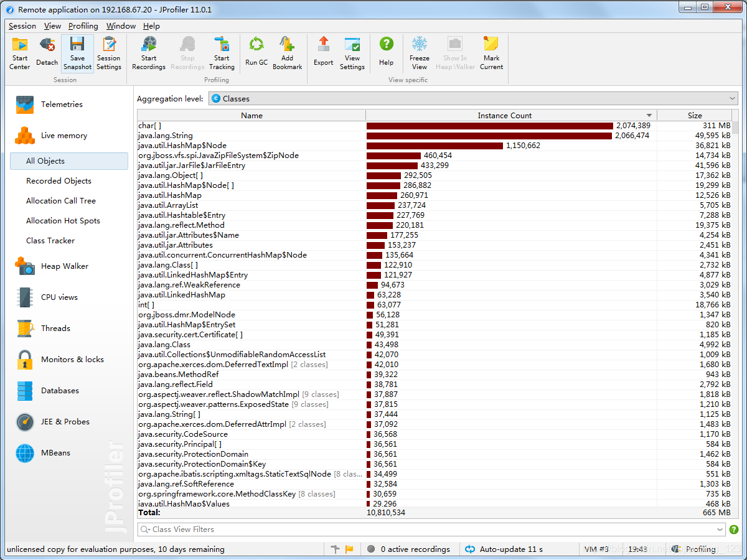
Task: Select java.lang.String row
Action: point(435,136)
